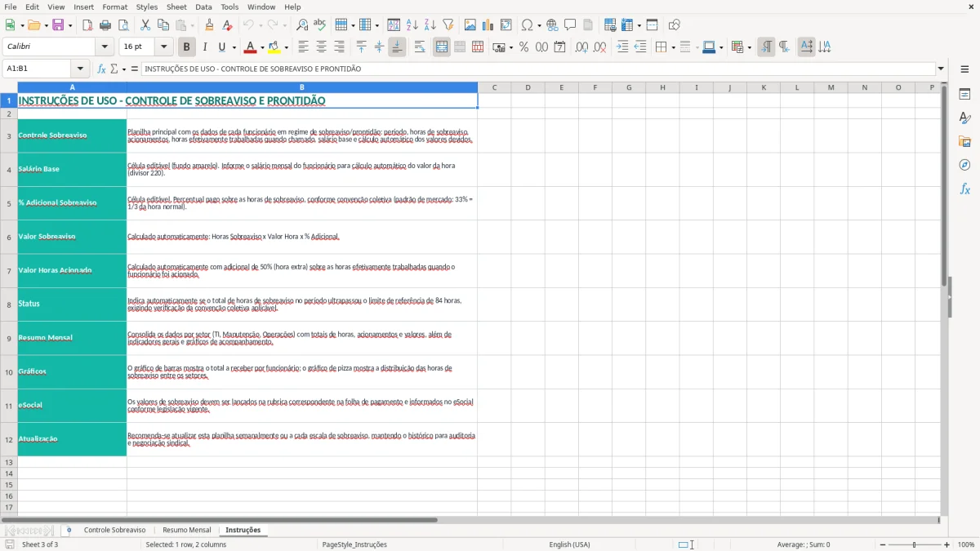
Task: Align text right
Action: pyautogui.click(x=339, y=47)
